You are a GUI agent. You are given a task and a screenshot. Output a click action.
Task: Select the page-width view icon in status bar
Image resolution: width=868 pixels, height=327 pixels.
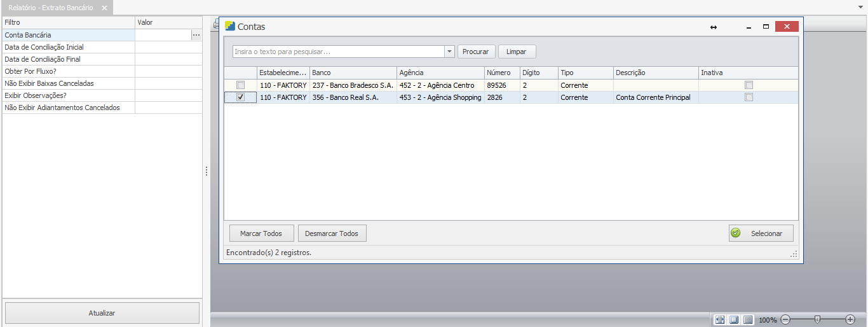click(x=719, y=319)
